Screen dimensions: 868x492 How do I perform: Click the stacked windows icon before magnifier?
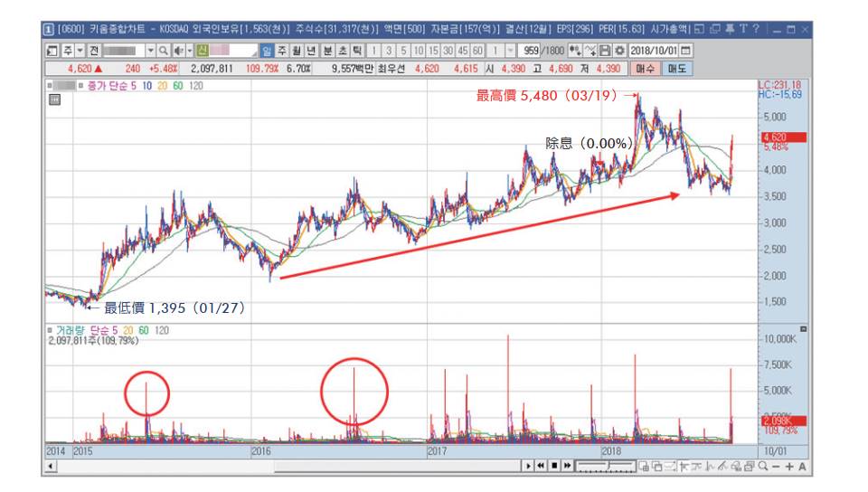click(x=750, y=467)
